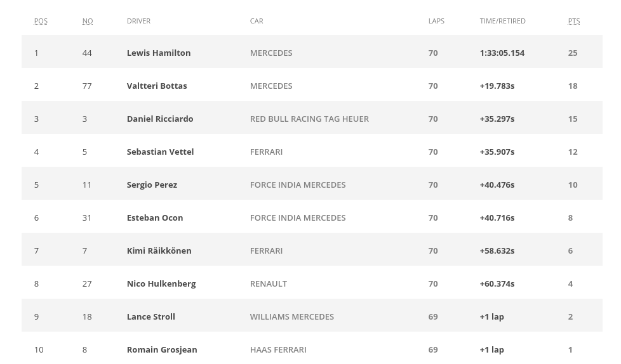
Task: Click RED BULL RACING TAG HEUER car
Action: [309, 119]
